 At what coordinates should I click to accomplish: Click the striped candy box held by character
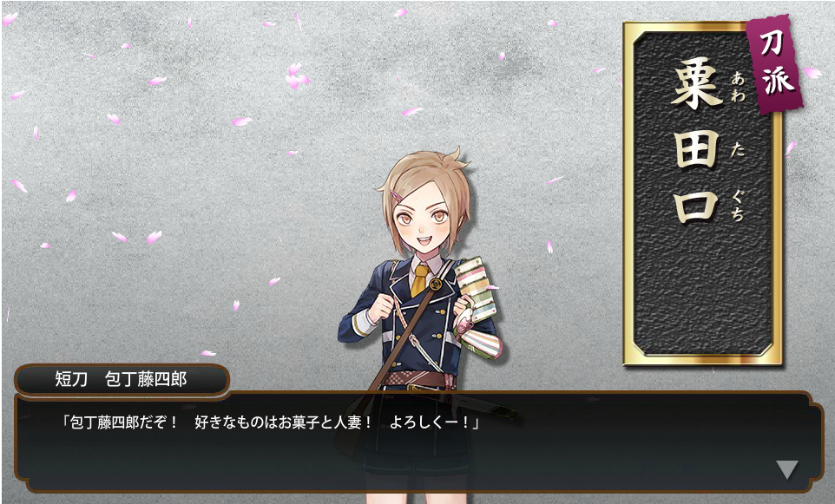tap(477, 289)
